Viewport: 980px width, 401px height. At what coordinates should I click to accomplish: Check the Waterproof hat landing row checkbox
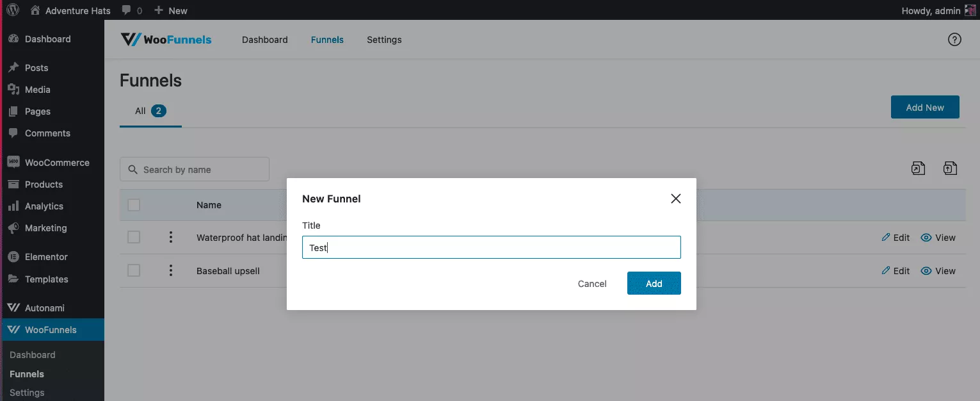point(134,237)
